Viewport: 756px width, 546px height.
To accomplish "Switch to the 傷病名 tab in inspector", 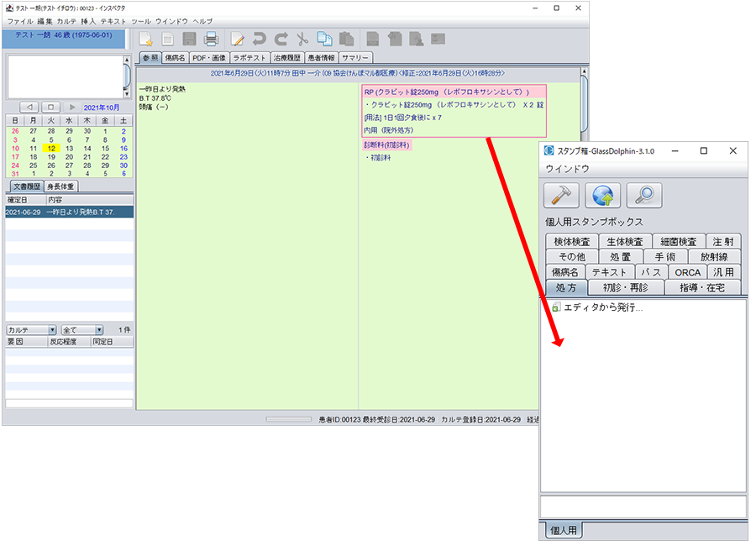I will (176, 58).
